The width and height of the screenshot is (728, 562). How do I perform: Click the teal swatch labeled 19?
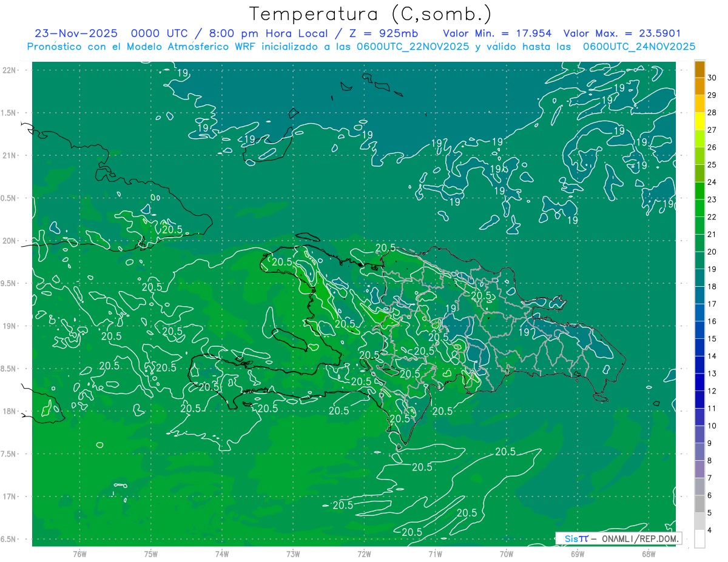699,261
